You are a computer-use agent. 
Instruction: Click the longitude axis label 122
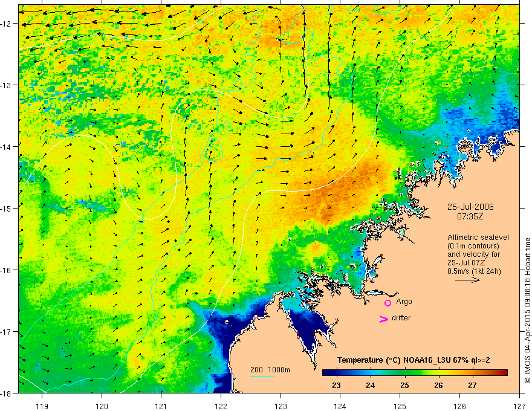221,406
